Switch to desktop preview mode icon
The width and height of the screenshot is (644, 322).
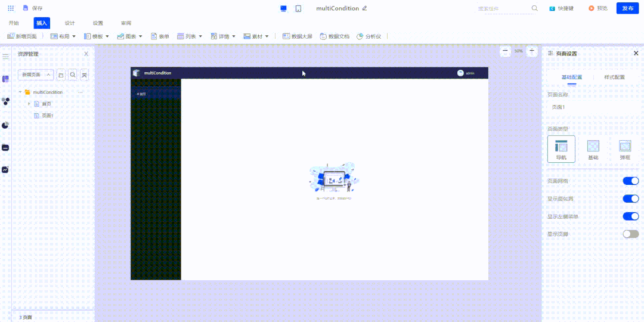[x=283, y=8]
